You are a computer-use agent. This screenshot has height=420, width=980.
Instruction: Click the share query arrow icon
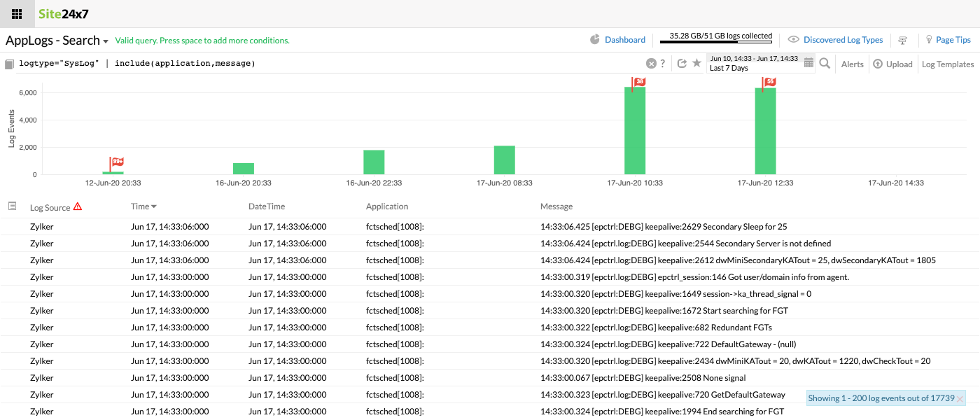[x=682, y=64]
